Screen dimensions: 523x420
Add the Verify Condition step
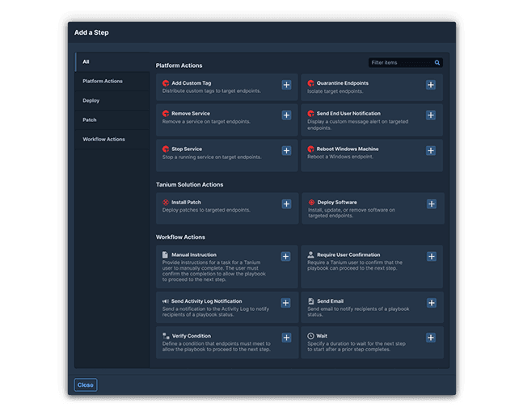click(286, 338)
